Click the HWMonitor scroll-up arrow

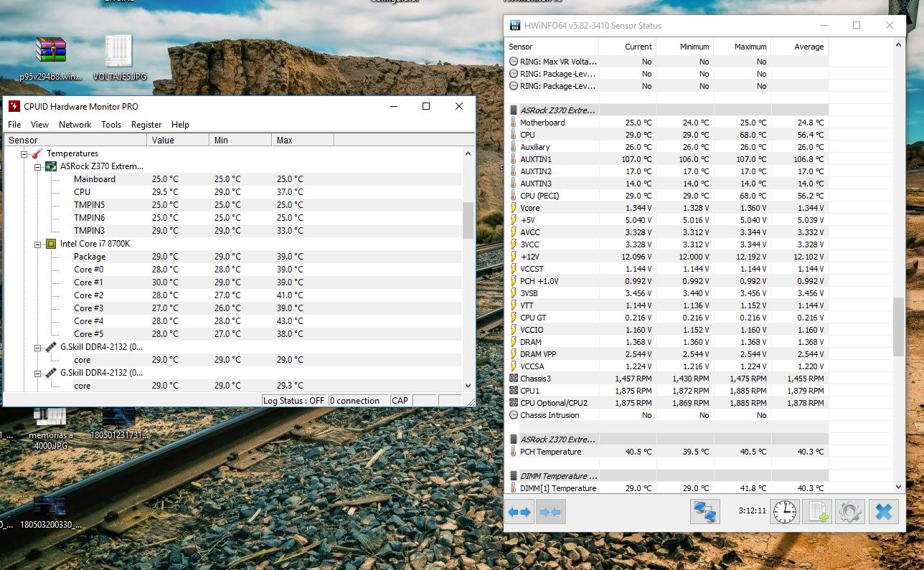pyautogui.click(x=468, y=153)
